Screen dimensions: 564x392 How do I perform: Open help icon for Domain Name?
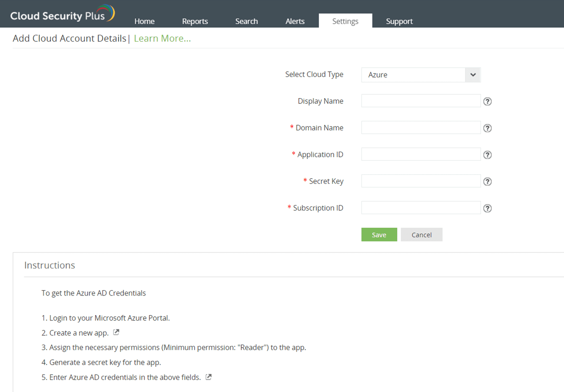coord(488,128)
